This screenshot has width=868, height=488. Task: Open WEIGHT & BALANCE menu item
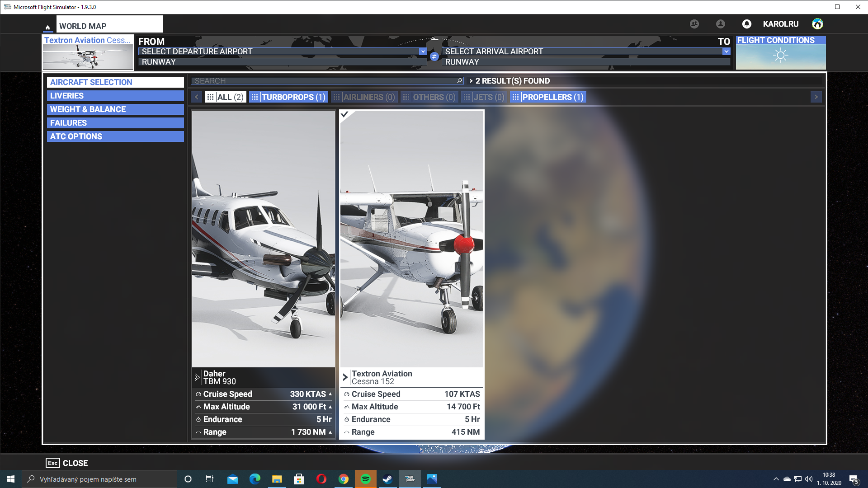click(x=115, y=109)
